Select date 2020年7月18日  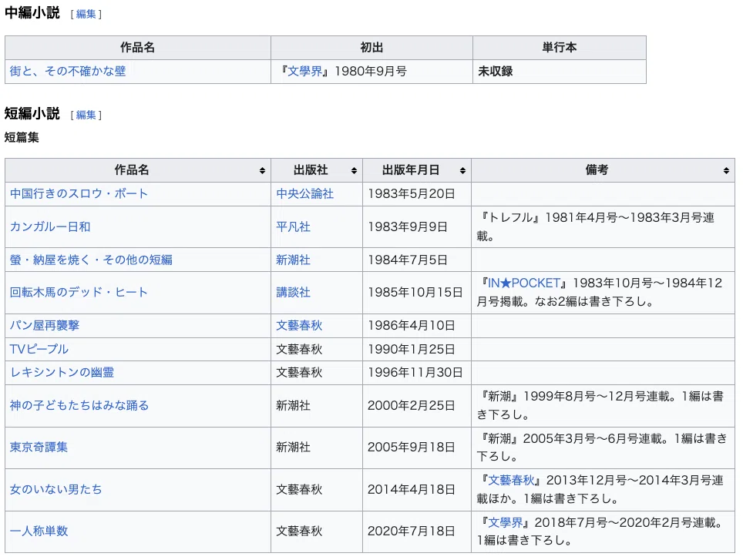pos(412,531)
